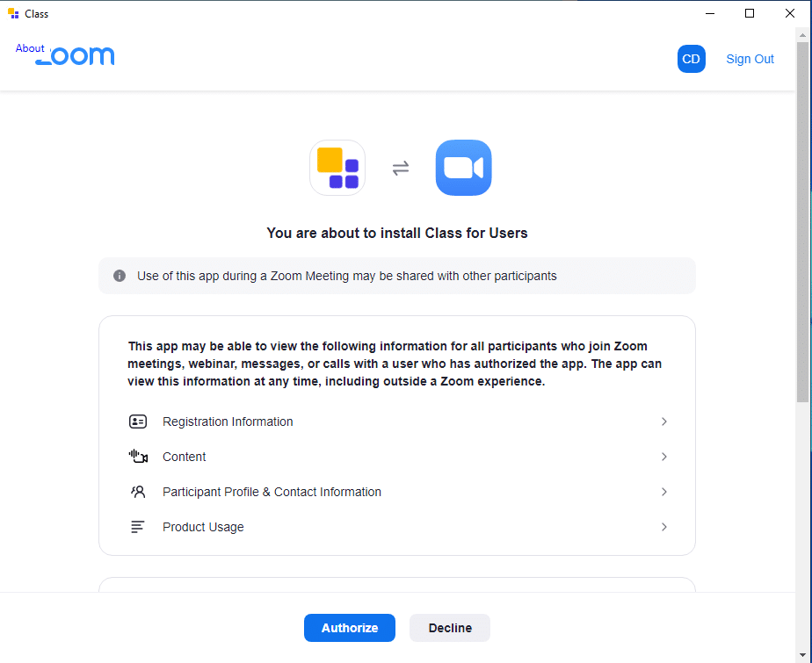Expand the Participant Profile & Contact Information chevron
812x663 pixels.
click(663, 492)
